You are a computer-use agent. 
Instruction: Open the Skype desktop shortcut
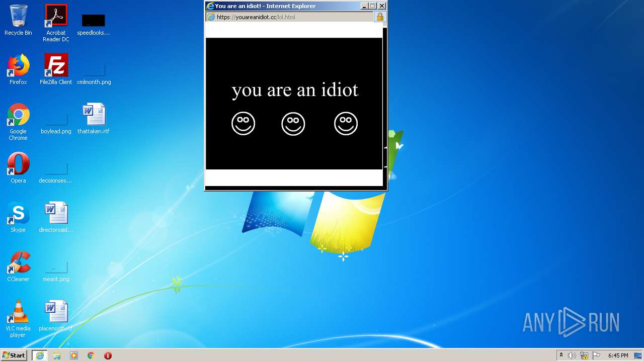coord(18,217)
